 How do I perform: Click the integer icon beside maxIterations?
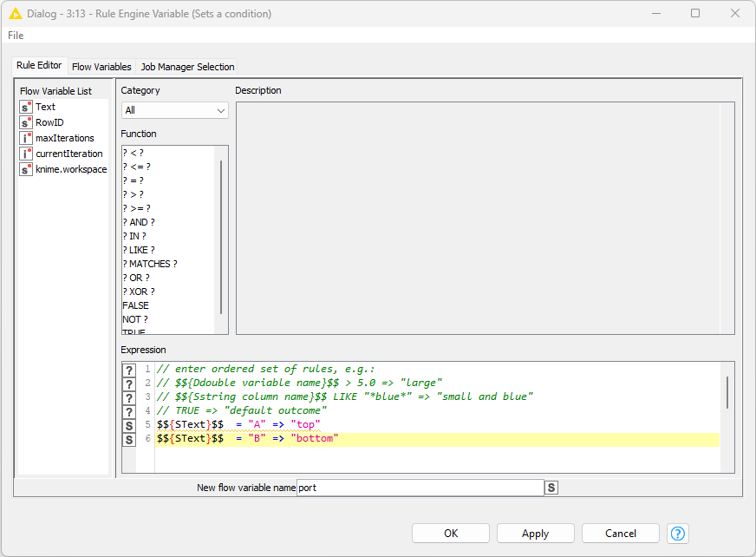coord(25,138)
